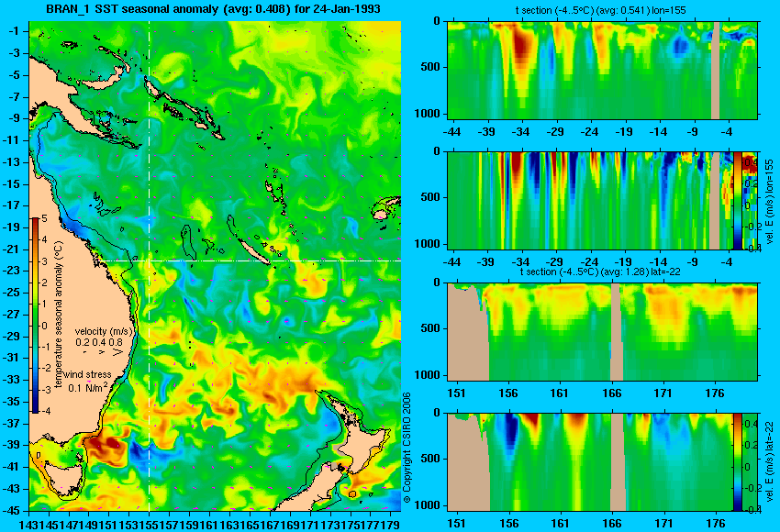This screenshot has height=532, width=780.
Task: Click the Copyright CSIRO 2006 text
Action: [x=407, y=447]
